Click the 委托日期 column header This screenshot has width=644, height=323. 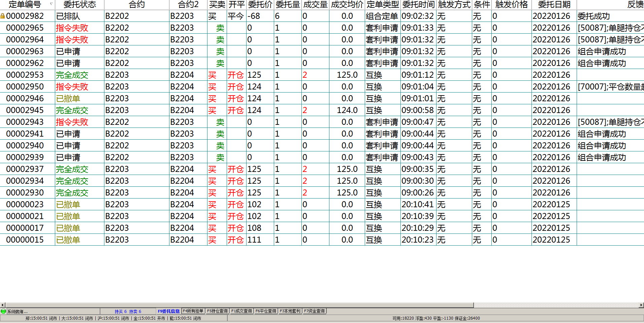coord(554,4)
